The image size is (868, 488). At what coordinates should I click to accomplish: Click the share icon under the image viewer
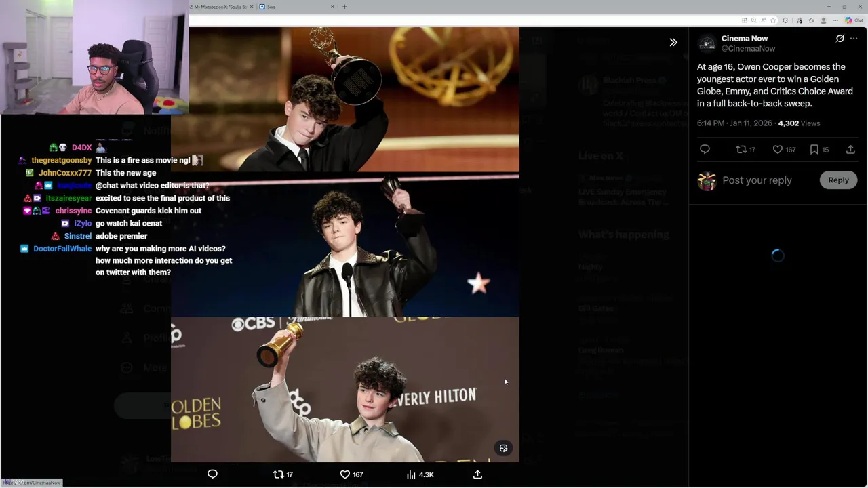(x=477, y=474)
